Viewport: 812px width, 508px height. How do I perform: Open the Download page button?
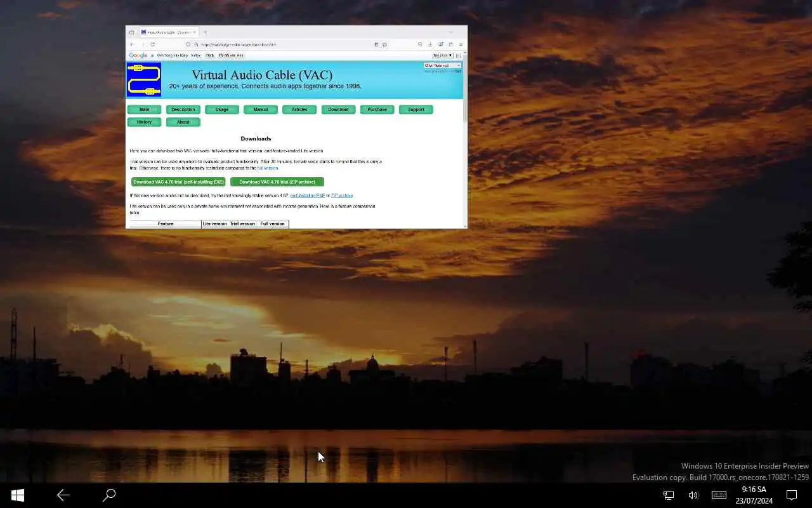click(338, 109)
